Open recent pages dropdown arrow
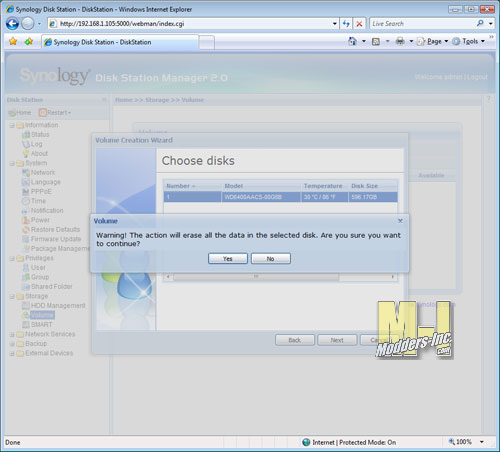500x452 pixels. [x=39, y=24]
